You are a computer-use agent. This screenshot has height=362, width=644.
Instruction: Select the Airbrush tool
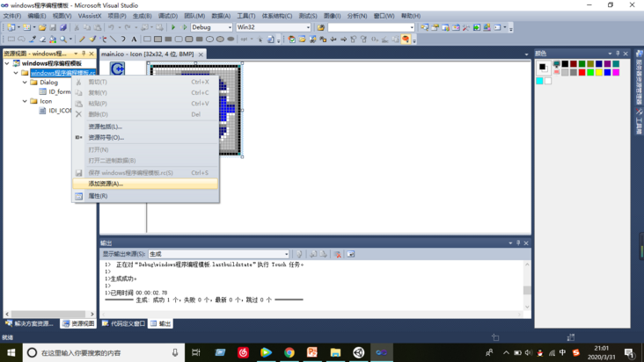click(x=103, y=40)
